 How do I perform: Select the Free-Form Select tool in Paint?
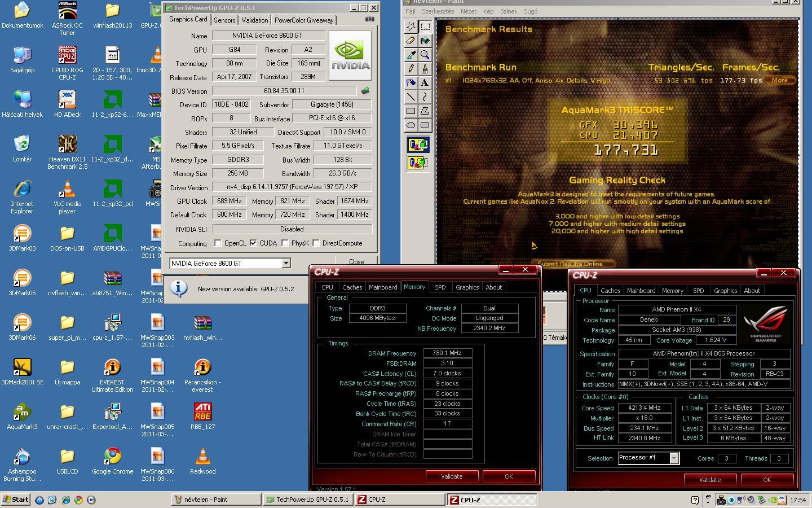[411, 27]
